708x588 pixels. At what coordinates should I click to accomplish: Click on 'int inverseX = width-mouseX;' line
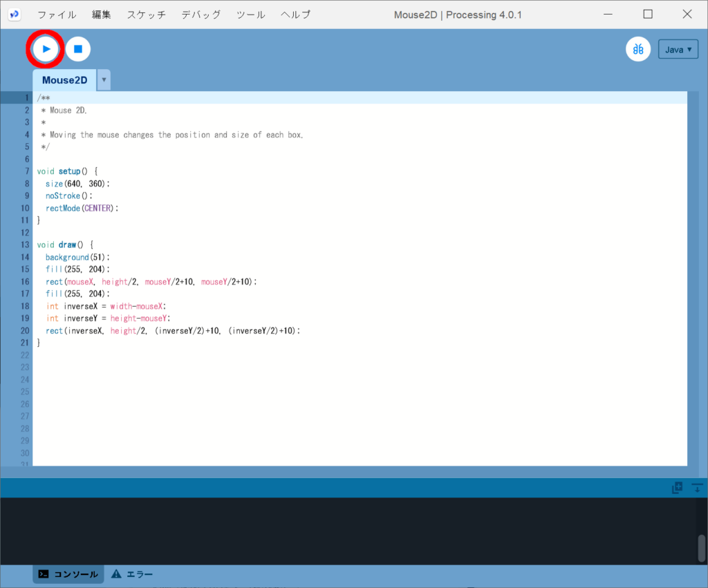(x=106, y=306)
